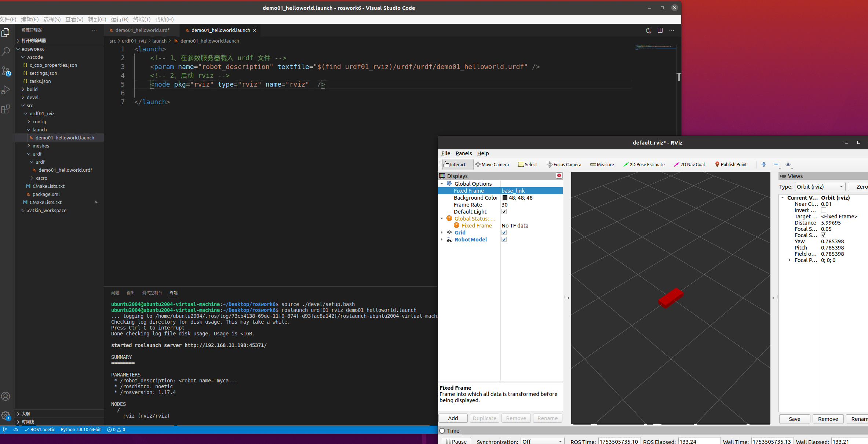Click the Background Color swatch
This screenshot has height=444, width=868.
pos(505,198)
